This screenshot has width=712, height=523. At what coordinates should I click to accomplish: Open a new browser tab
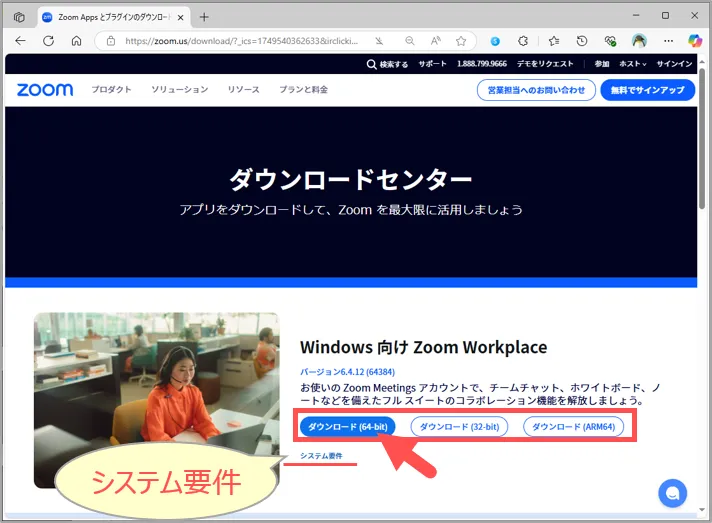(204, 17)
